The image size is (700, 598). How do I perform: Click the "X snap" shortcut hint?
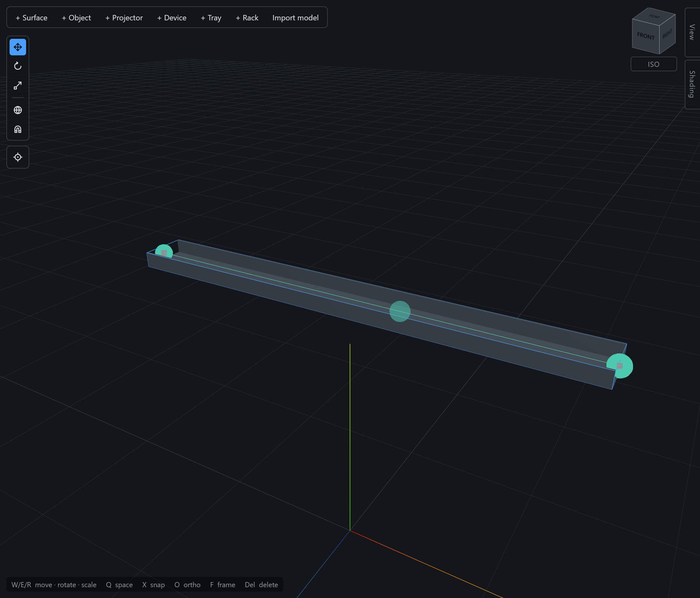tap(153, 585)
